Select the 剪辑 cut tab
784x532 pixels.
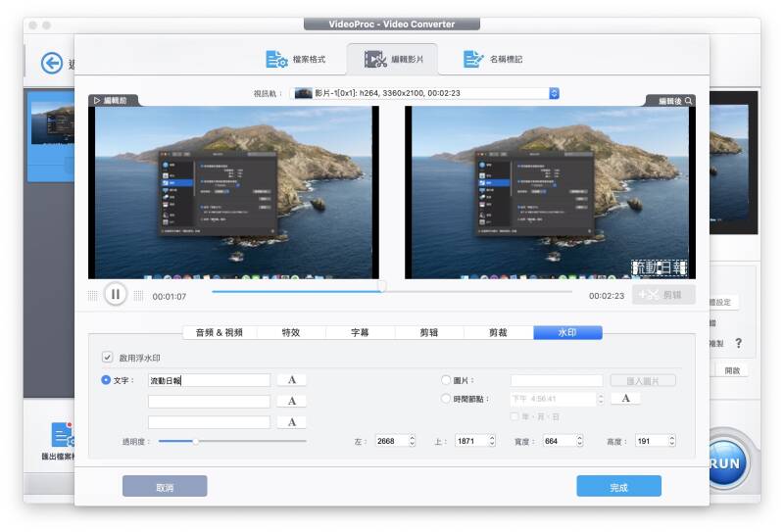point(429,332)
